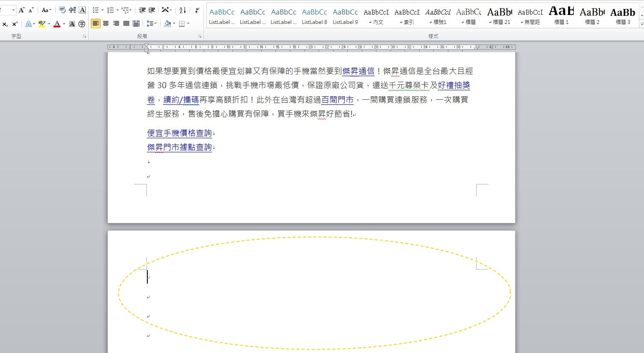
Task: Apply the 內文 style
Action: pyautogui.click(x=376, y=16)
